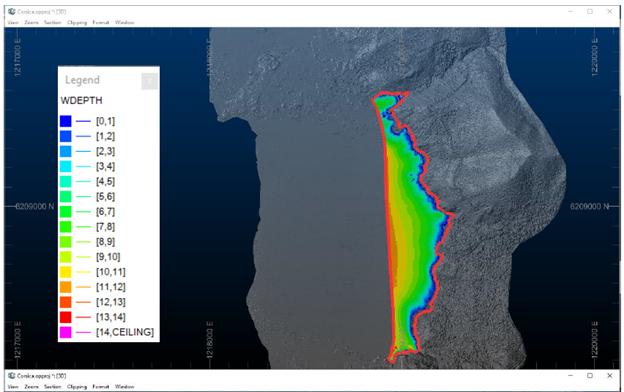This screenshot has height=392, width=624.
Task: Maximize the lower 3D window
Action: 590,376
